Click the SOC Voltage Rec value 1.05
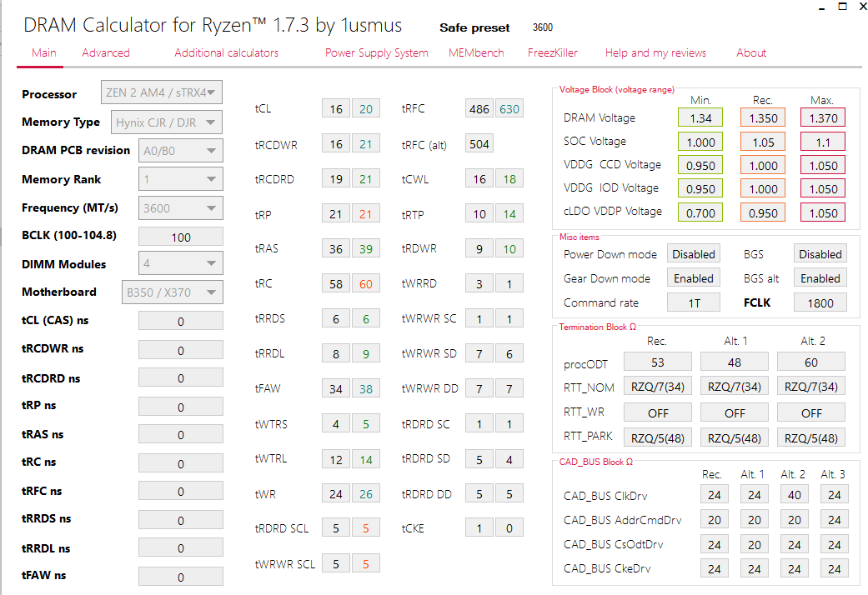868x595 pixels. (x=763, y=142)
